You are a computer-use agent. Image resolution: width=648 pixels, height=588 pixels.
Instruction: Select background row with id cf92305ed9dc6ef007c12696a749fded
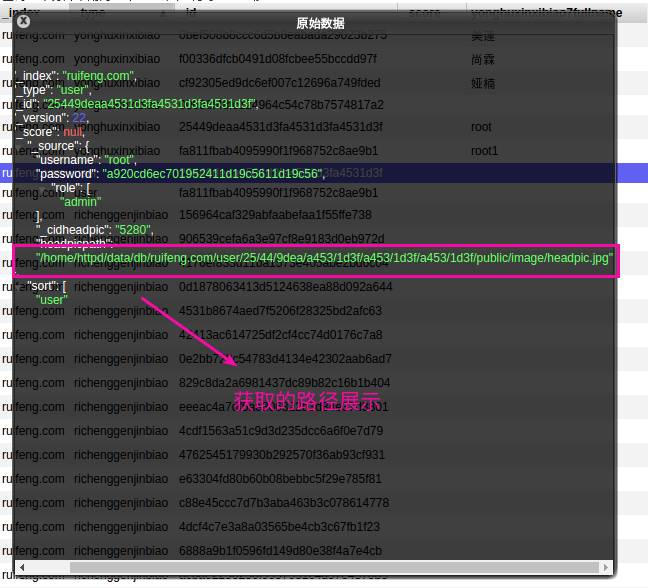[x=324, y=83]
